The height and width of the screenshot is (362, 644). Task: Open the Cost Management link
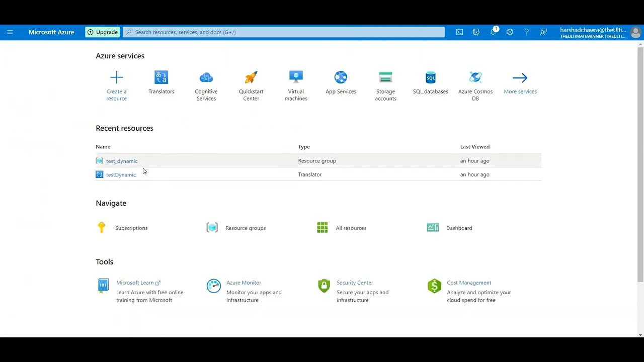tap(469, 283)
